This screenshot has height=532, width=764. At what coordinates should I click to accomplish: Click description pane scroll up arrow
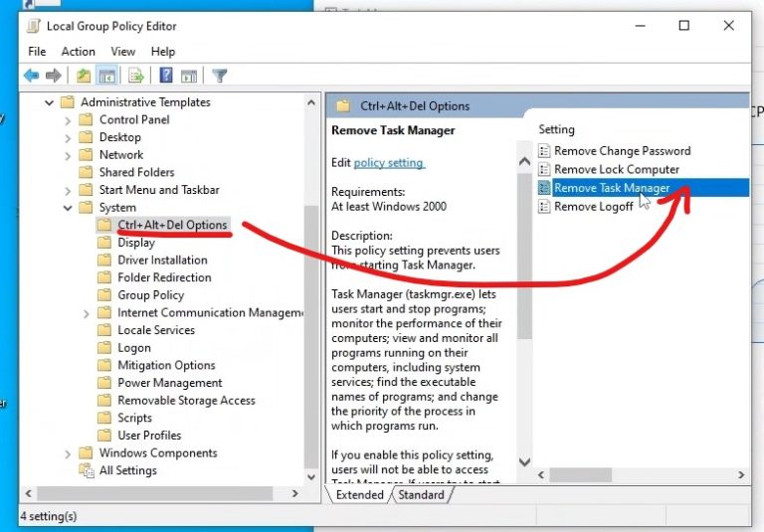tap(524, 161)
